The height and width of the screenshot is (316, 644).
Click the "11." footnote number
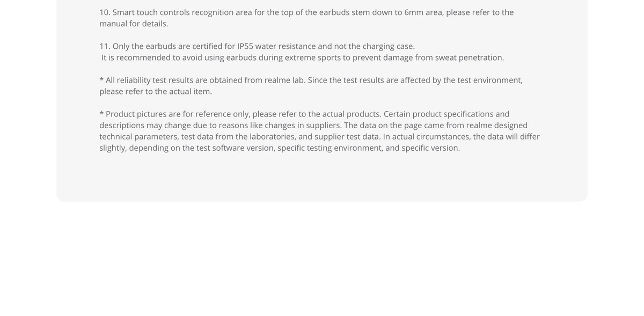pyautogui.click(x=105, y=46)
